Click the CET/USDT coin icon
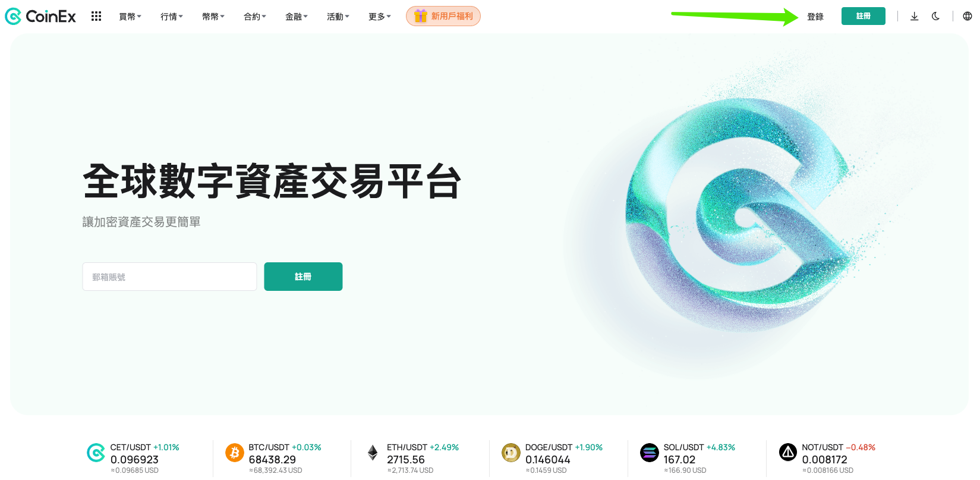This screenshot has width=980, height=480. coord(96,453)
